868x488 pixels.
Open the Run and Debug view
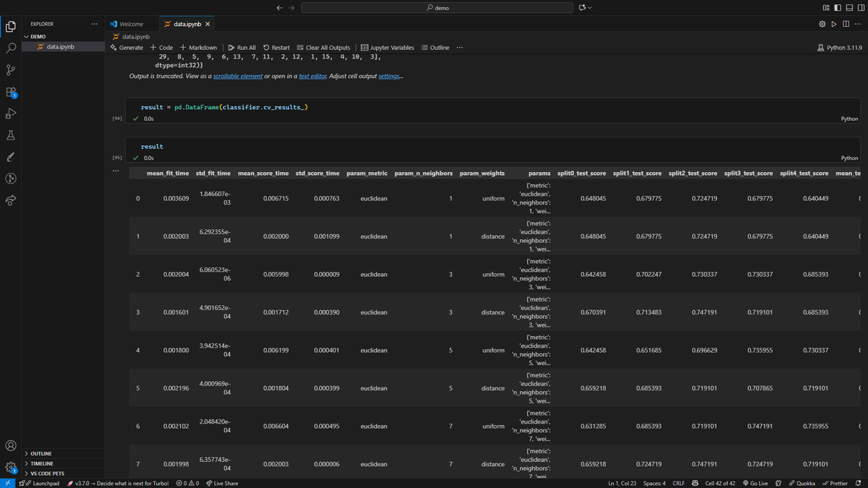(11, 114)
